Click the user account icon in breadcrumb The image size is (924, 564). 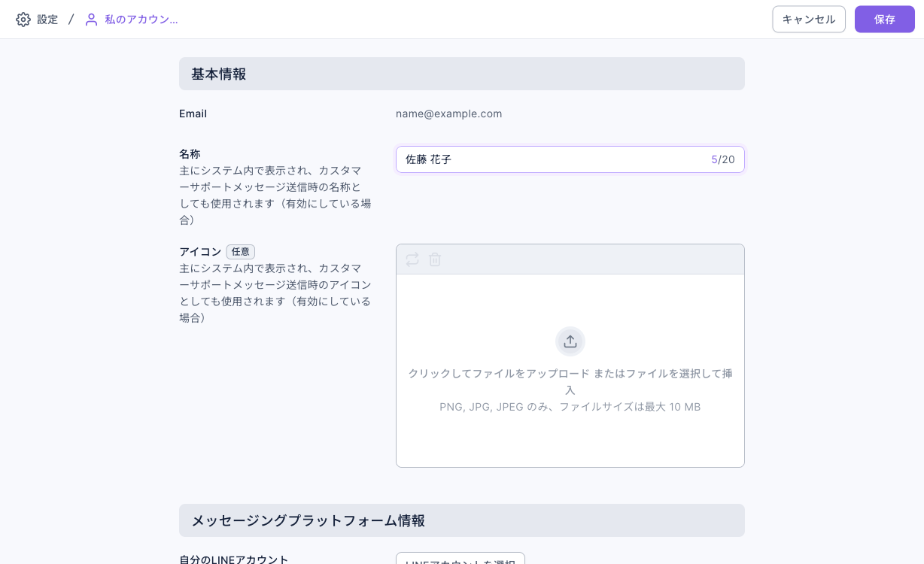(91, 20)
